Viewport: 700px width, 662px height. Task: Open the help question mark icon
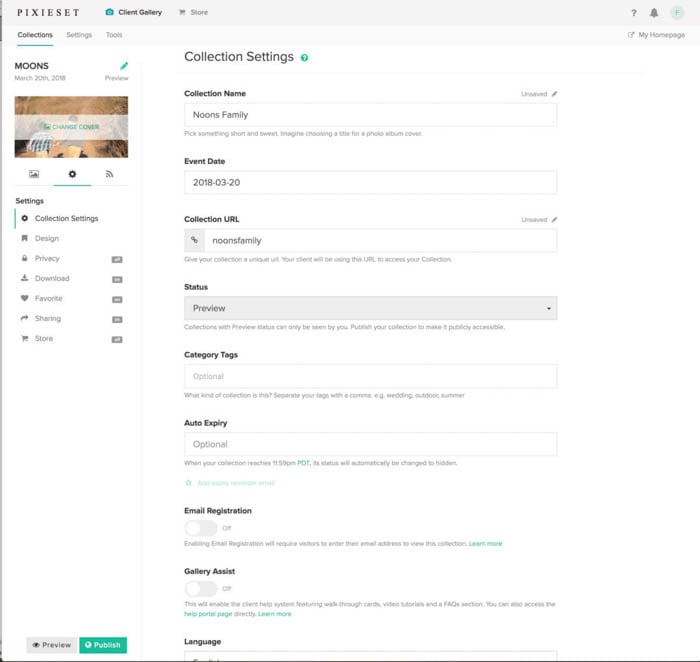coord(633,12)
